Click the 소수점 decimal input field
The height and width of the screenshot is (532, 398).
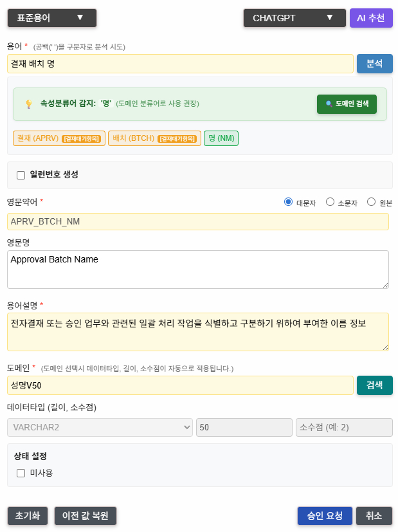coord(344,427)
